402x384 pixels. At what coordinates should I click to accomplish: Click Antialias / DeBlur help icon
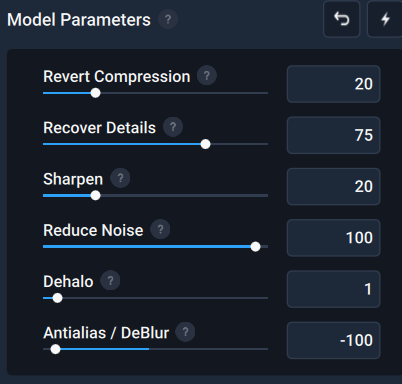point(185,332)
